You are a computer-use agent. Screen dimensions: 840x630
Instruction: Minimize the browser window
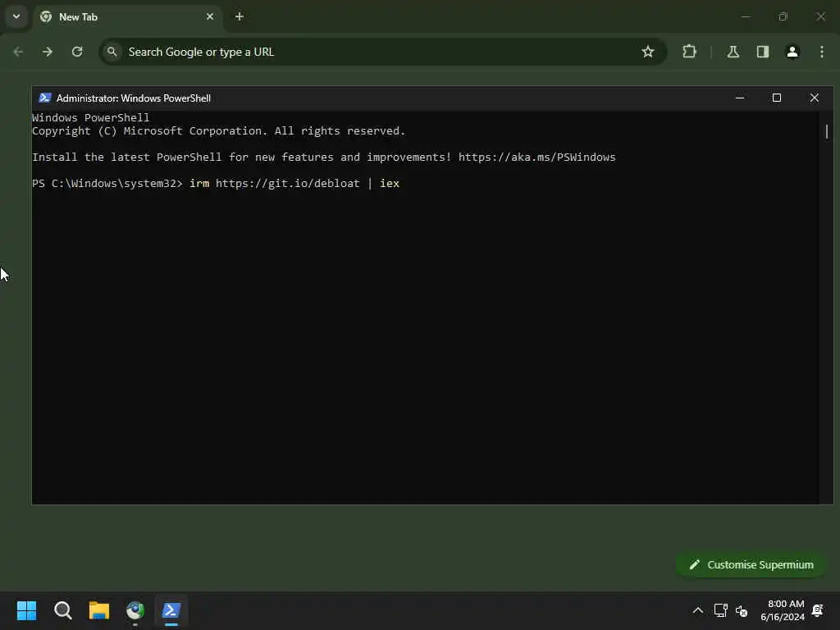coord(746,16)
